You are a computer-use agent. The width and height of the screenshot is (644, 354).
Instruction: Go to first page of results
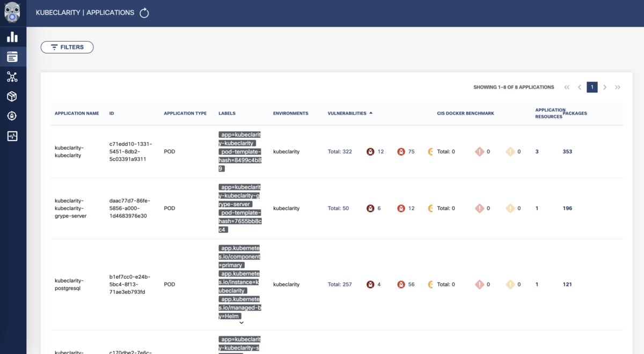(567, 87)
